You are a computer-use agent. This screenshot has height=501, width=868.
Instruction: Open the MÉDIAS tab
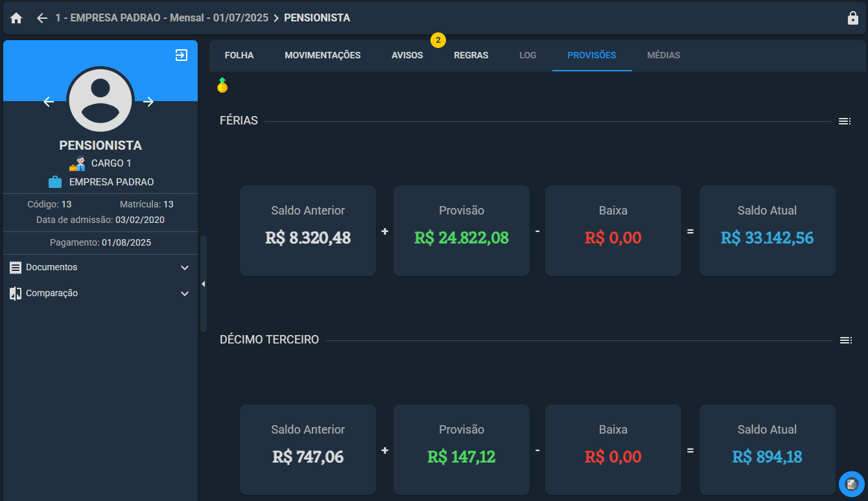click(x=664, y=56)
